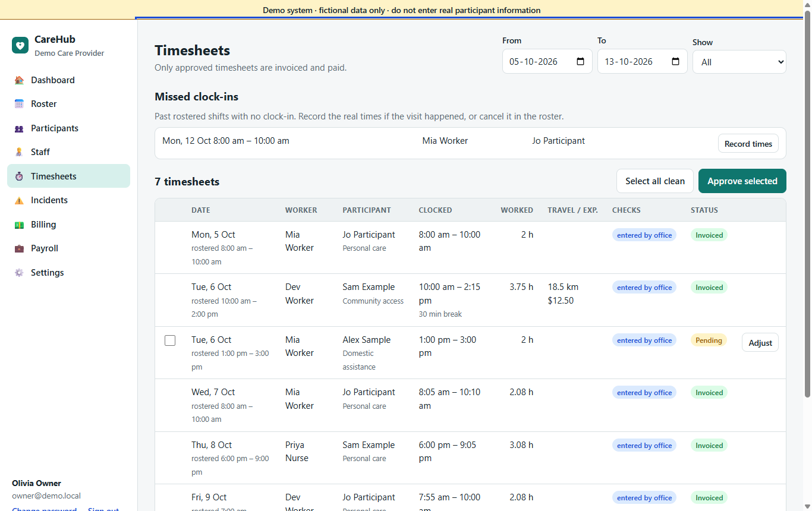Click the CLOCKED column header
The image size is (812, 511).
pos(435,210)
